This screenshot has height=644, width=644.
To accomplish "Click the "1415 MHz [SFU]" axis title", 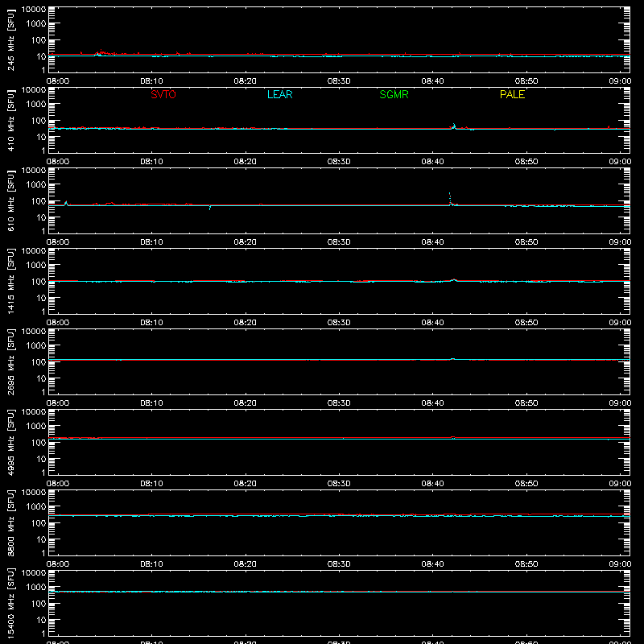I will 10,282.
